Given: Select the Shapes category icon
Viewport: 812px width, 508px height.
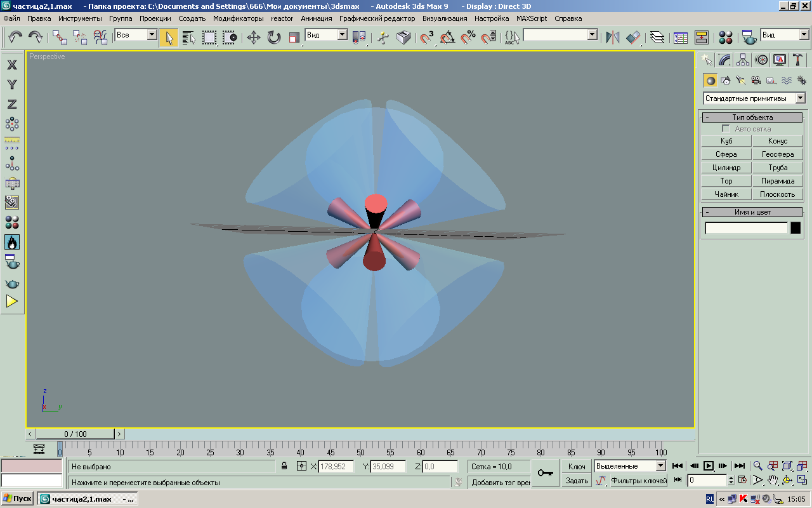Looking at the screenshot, I should coord(726,80).
